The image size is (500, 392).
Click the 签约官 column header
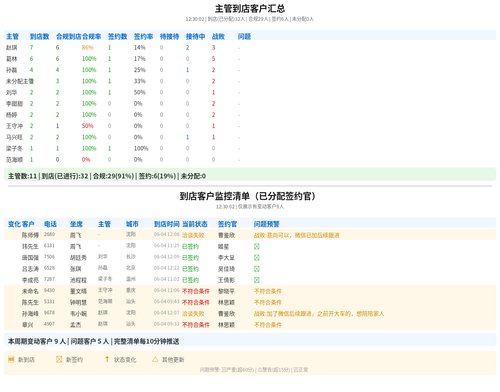[227, 224]
